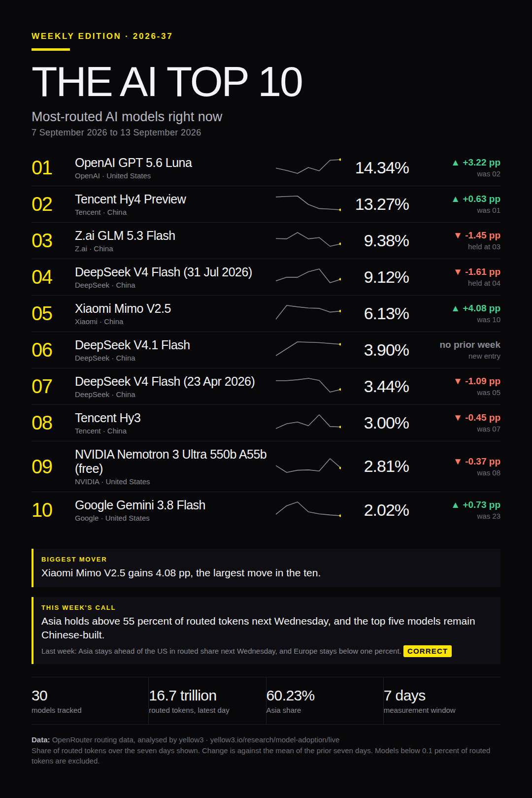Open the yellow3.io research link in footer
Viewport: 532px width, 798px height.
click(275, 740)
